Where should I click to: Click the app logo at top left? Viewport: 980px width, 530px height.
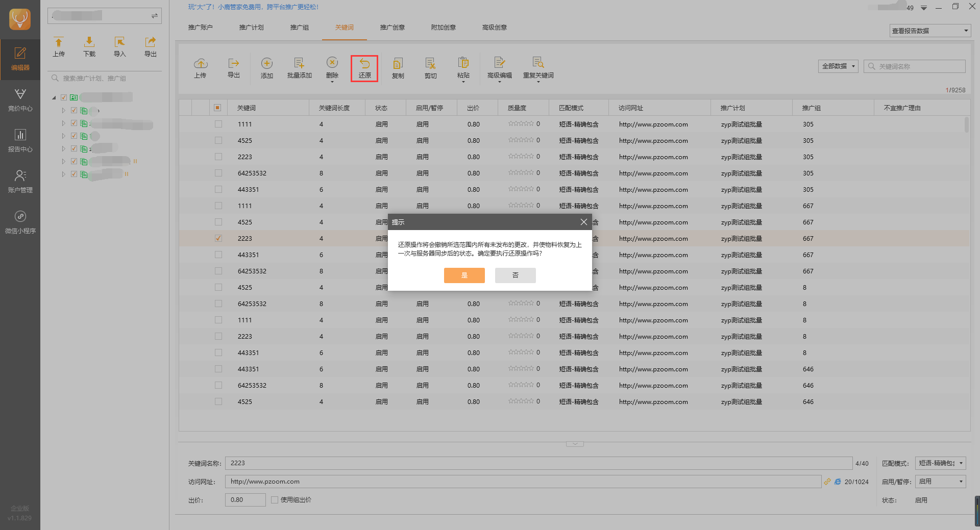20,19
